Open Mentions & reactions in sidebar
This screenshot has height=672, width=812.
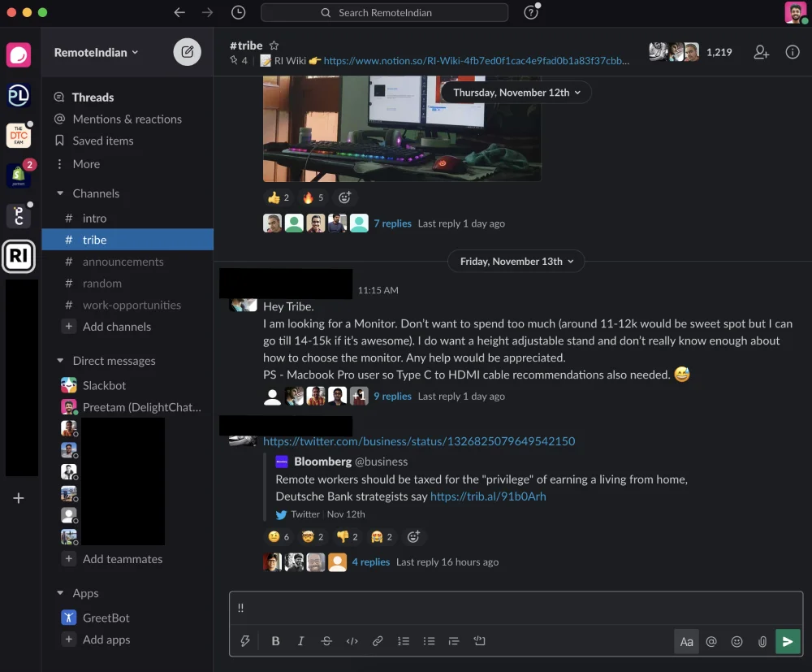[x=127, y=119]
